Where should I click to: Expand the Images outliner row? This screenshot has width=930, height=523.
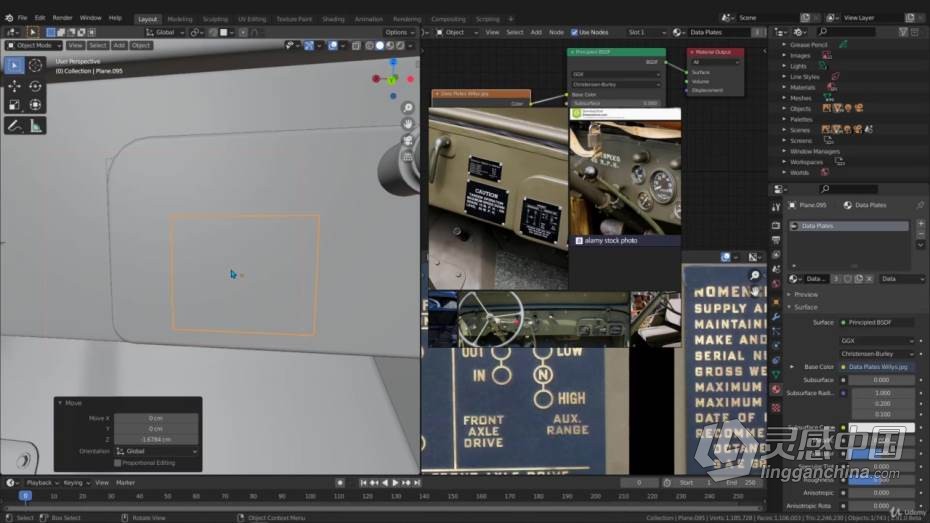[784, 55]
